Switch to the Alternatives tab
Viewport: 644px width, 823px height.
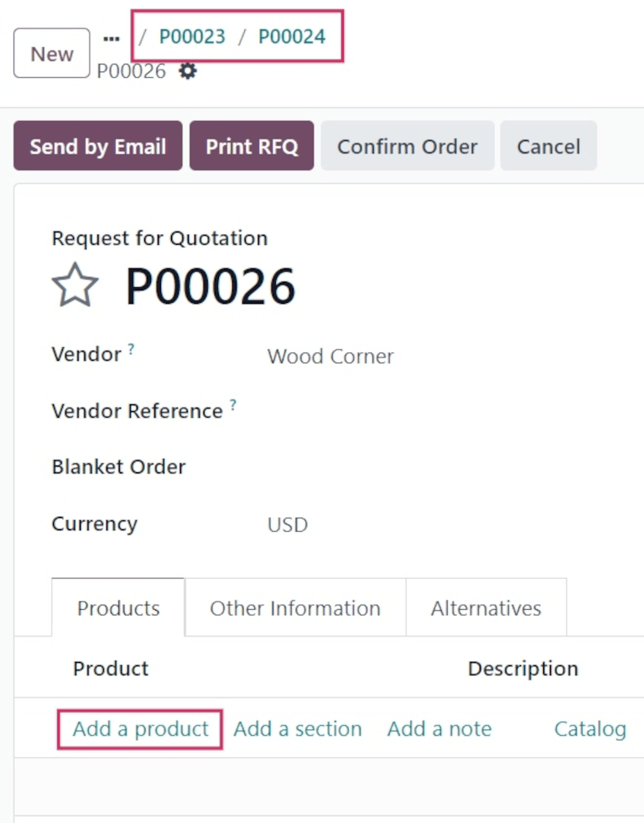[x=486, y=608]
